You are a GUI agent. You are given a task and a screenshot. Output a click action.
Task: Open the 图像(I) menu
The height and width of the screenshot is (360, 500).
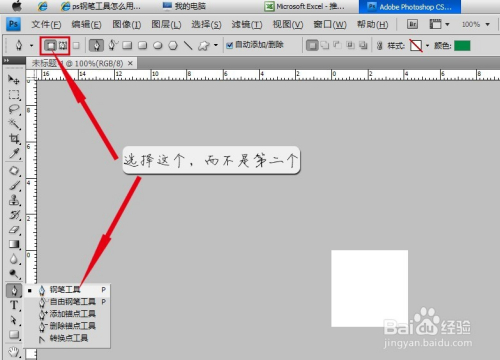[x=127, y=24]
